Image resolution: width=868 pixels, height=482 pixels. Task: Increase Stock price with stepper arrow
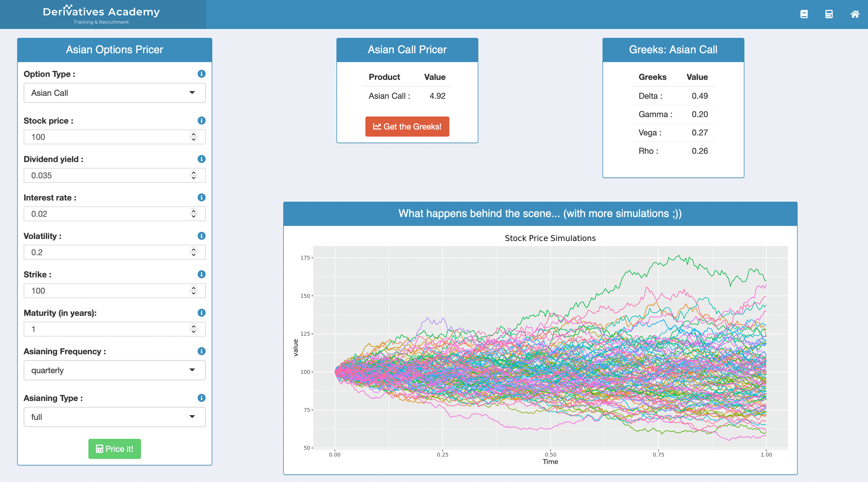pos(193,134)
